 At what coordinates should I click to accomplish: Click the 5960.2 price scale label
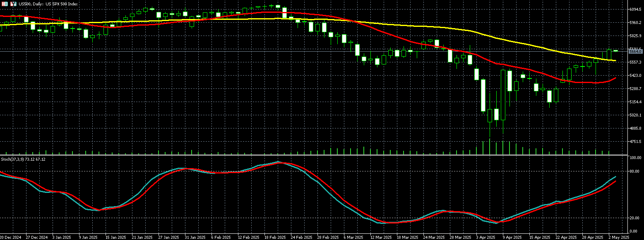635,23
